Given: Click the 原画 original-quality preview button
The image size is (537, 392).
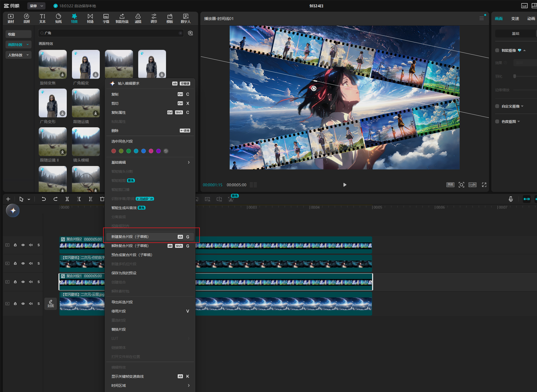Looking at the screenshot, I should tap(450, 185).
